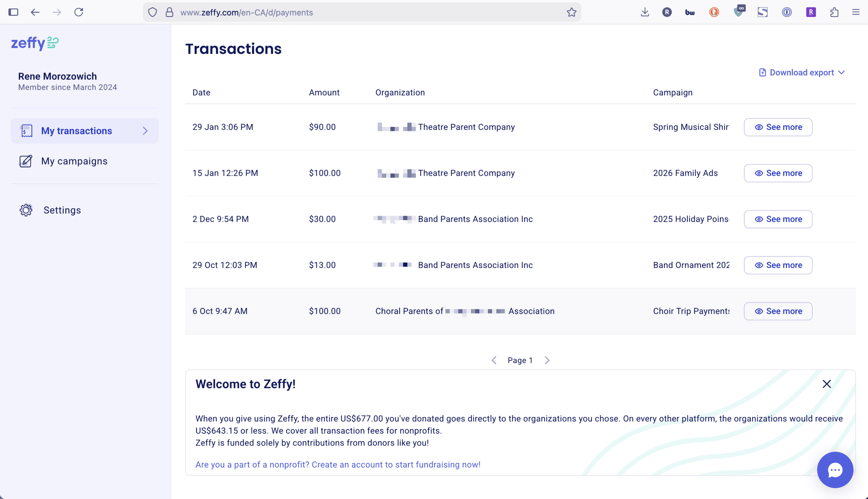Bookmark page with star icon
The width and height of the screenshot is (868, 499).
pyautogui.click(x=571, y=12)
